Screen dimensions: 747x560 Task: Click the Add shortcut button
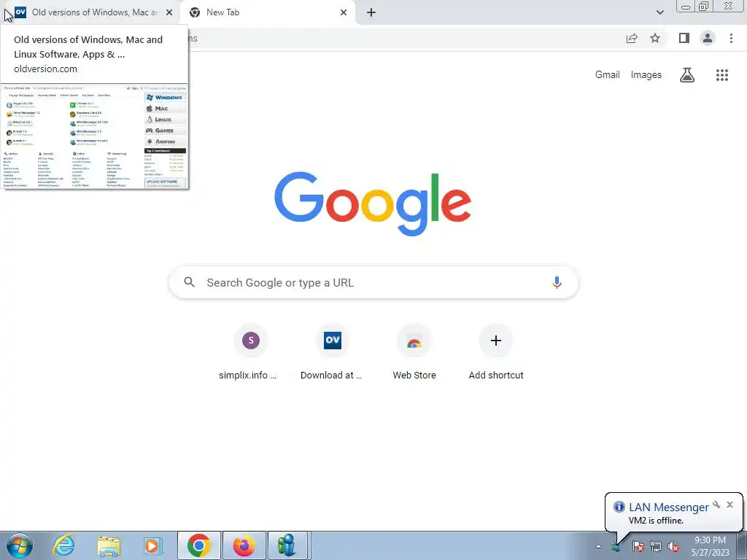tap(496, 354)
